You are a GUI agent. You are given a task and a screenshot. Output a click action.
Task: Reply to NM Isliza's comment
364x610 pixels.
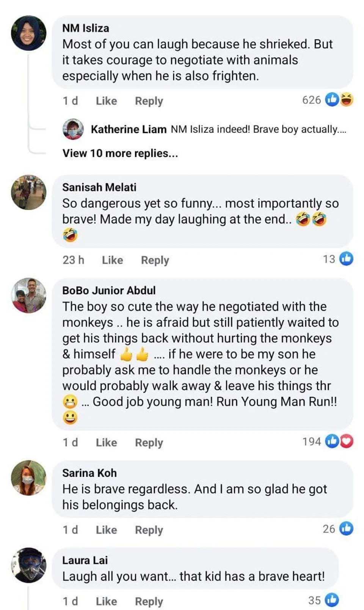tap(149, 101)
